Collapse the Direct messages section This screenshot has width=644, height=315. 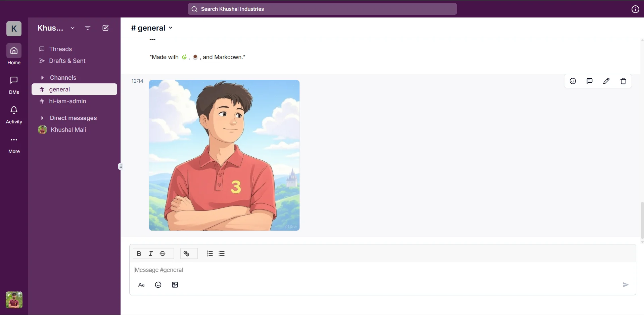pos(42,118)
